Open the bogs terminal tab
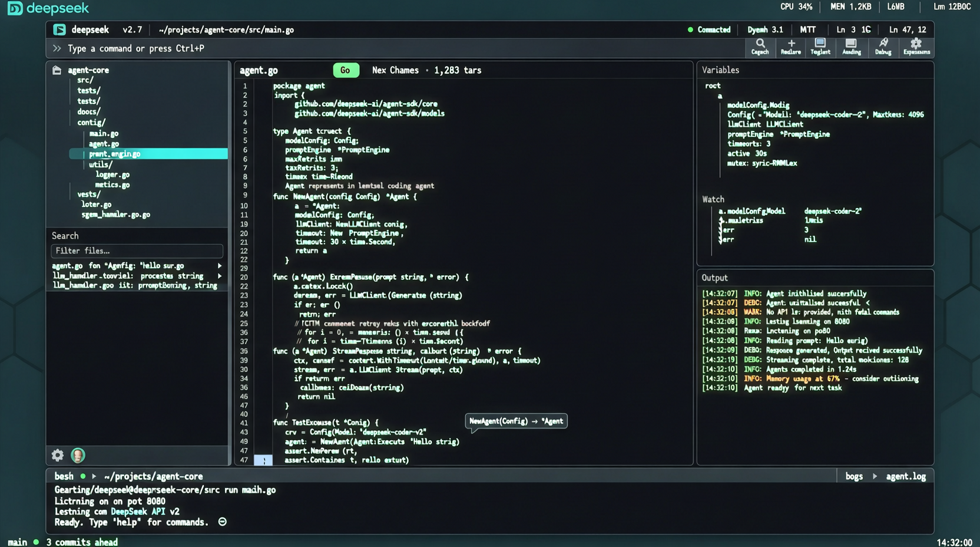This screenshot has width=980, height=547. click(x=854, y=476)
